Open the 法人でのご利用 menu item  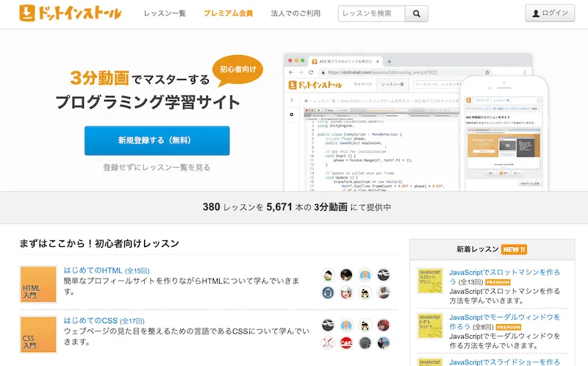pos(295,13)
